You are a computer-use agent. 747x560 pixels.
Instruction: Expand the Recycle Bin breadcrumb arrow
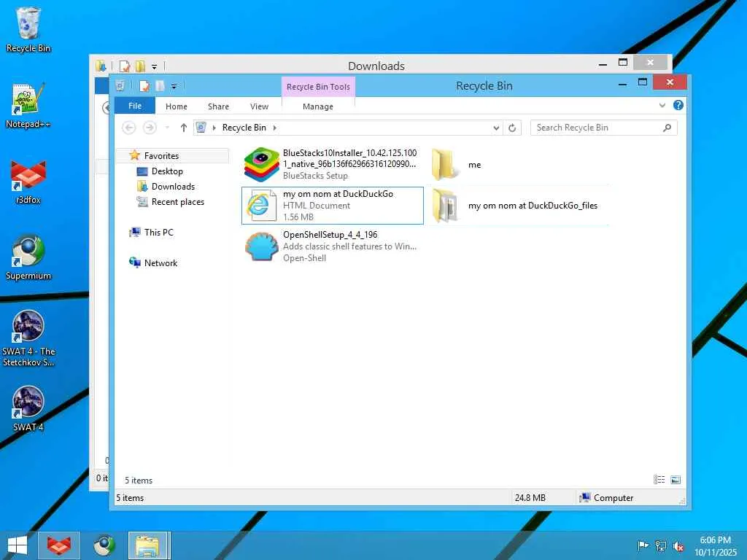click(275, 128)
